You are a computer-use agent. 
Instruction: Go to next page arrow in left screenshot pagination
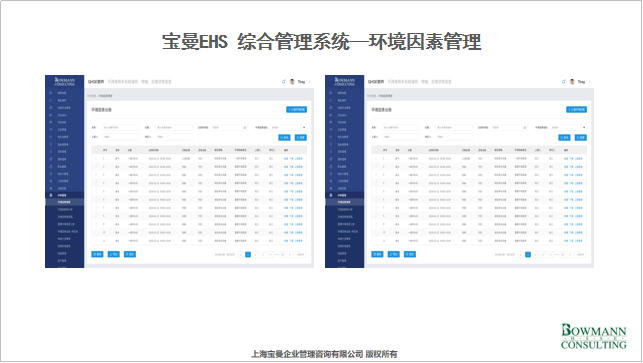pyautogui.click(x=290, y=255)
